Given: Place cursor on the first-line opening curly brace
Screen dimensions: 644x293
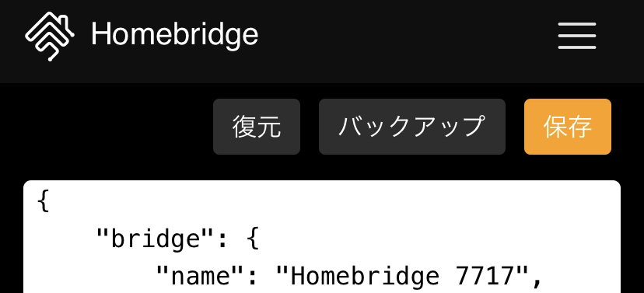Looking at the screenshot, I should pyautogui.click(x=43, y=202).
